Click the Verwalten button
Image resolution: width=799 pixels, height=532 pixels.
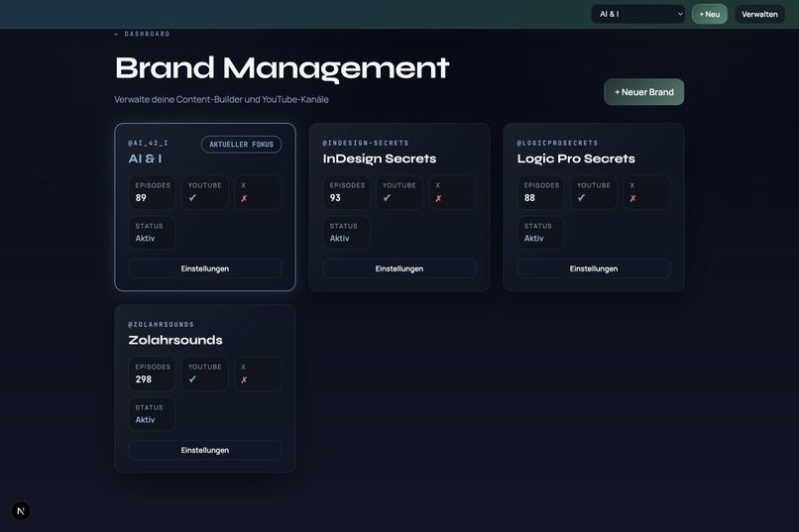tap(759, 14)
